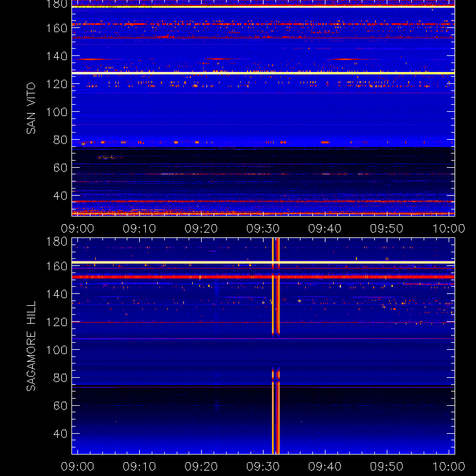The image size is (476, 476).
Task: Select the 120 label on San Vito axis
Action: (57, 84)
